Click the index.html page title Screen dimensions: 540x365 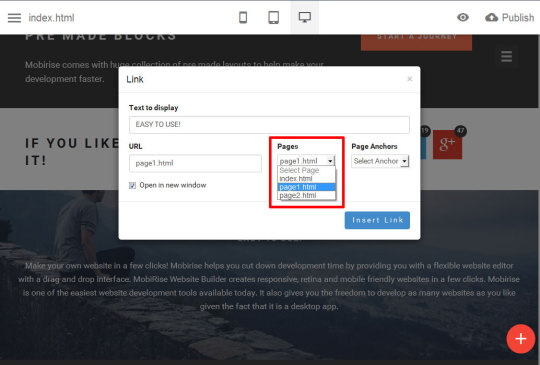(x=51, y=18)
